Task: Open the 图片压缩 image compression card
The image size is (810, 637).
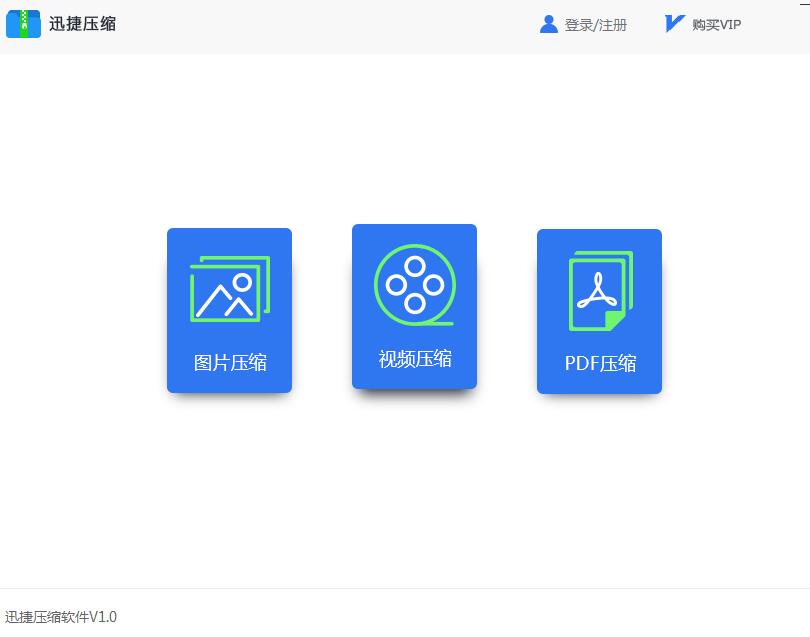Action: pyautogui.click(x=229, y=310)
